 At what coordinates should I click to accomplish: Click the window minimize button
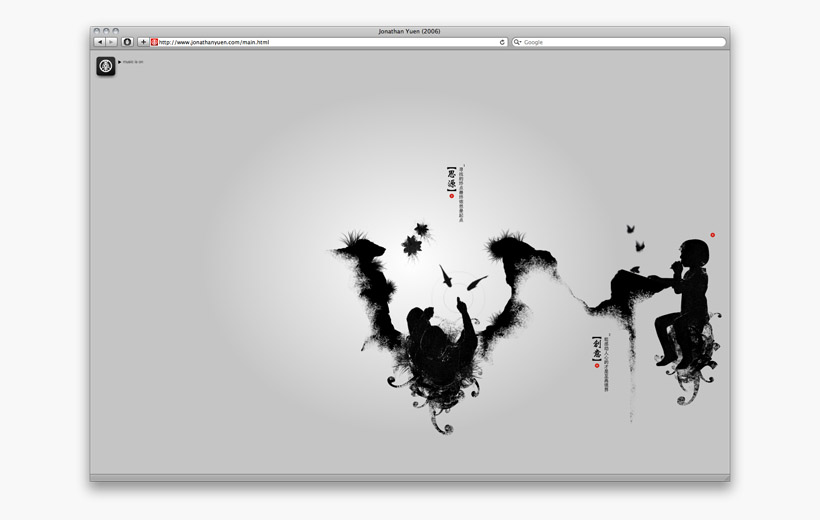click(106, 31)
